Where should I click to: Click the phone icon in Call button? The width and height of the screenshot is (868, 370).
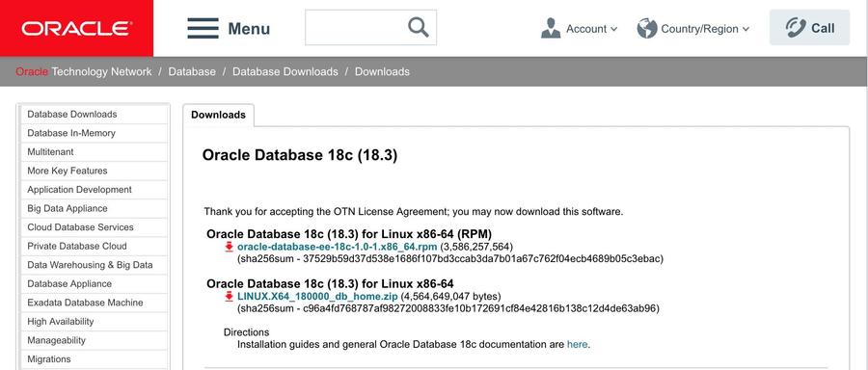(x=796, y=28)
